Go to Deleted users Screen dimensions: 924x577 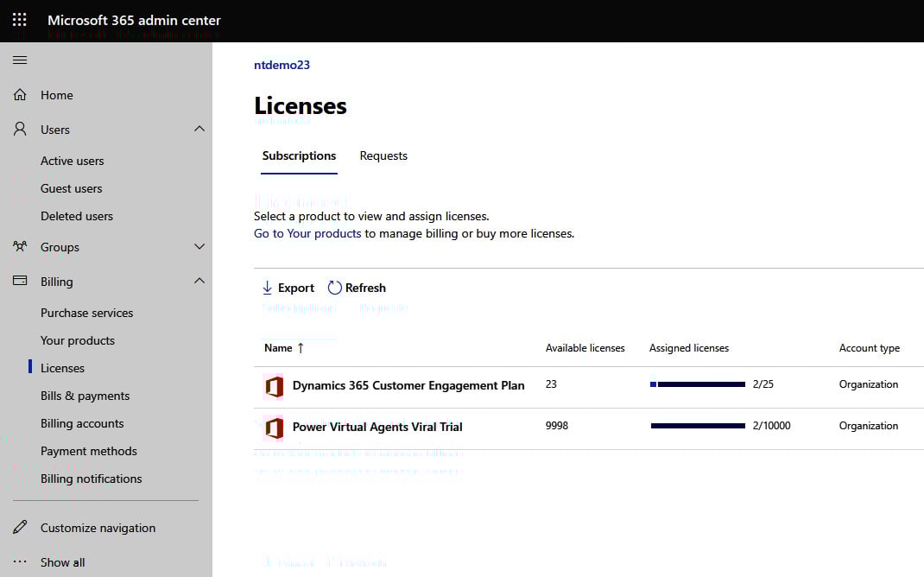pyautogui.click(x=77, y=216)
